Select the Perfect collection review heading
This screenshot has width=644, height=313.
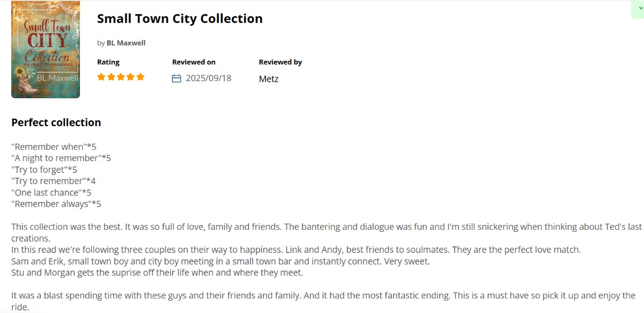(x=56, y=122)
